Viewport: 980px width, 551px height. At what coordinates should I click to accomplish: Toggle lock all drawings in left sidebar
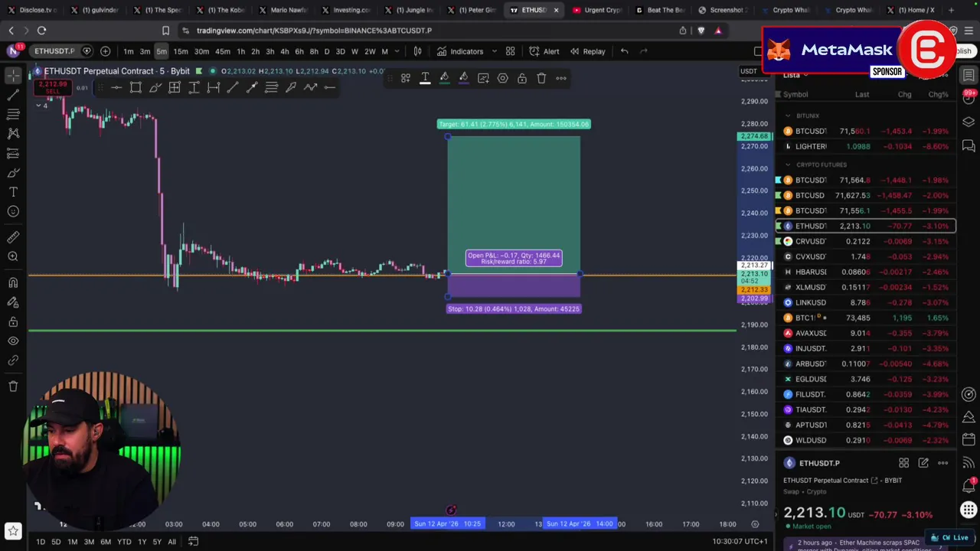tap(13, 321)
